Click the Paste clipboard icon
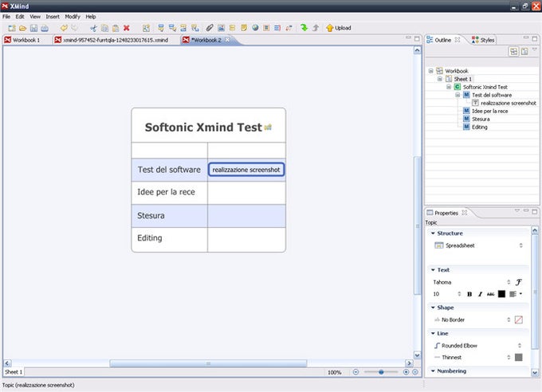 pyautogui.click(x=116, y=28)
